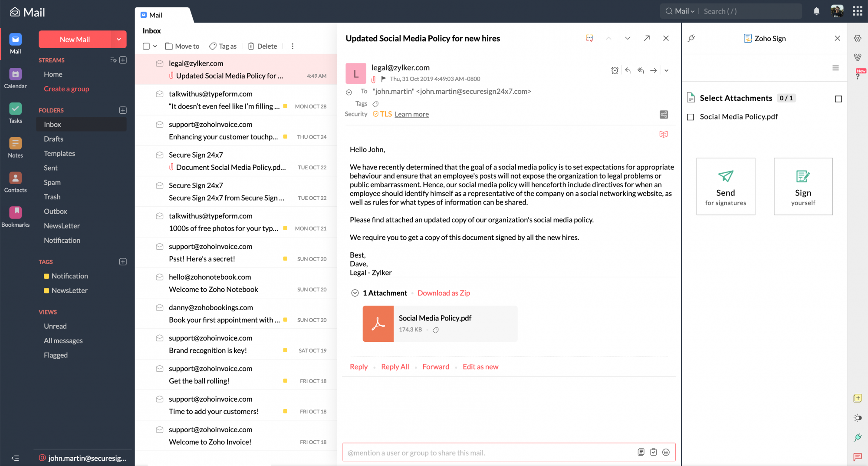Viewport: 868px width, 466px height.
Task: Open the Contacts app in the sidebar
Action: click(15, 182)
